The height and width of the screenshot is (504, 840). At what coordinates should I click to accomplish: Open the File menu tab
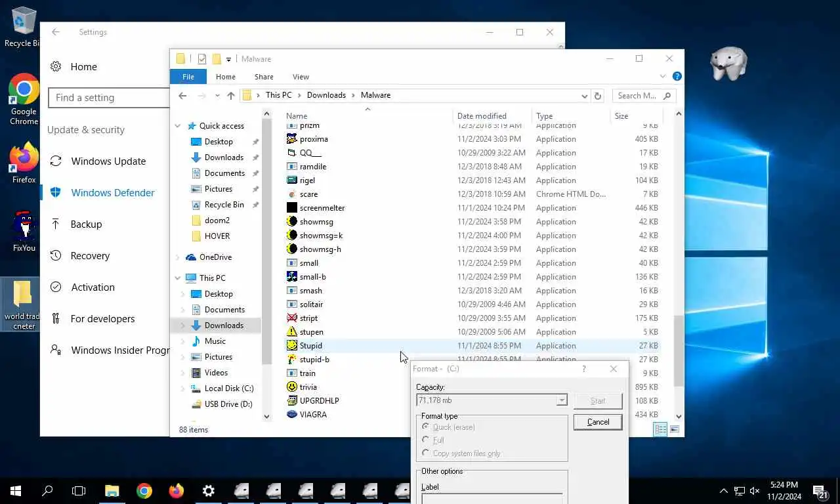click(188, 77)
